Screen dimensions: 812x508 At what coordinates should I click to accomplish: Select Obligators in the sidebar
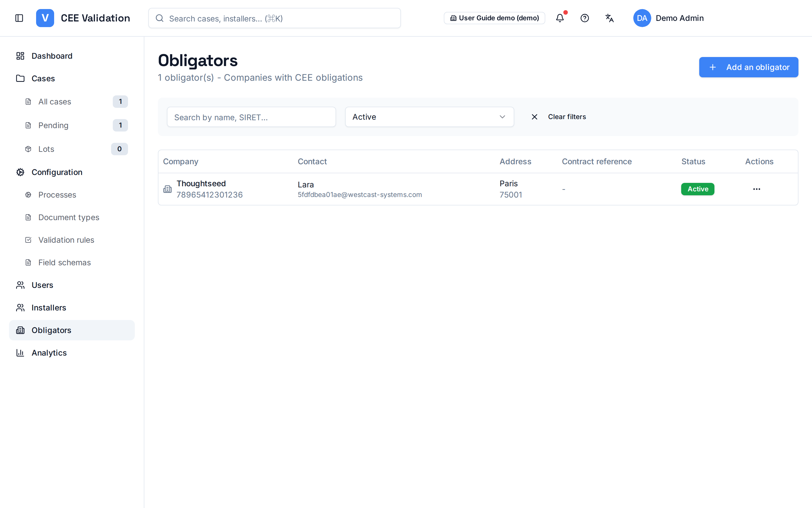(72, 330)
